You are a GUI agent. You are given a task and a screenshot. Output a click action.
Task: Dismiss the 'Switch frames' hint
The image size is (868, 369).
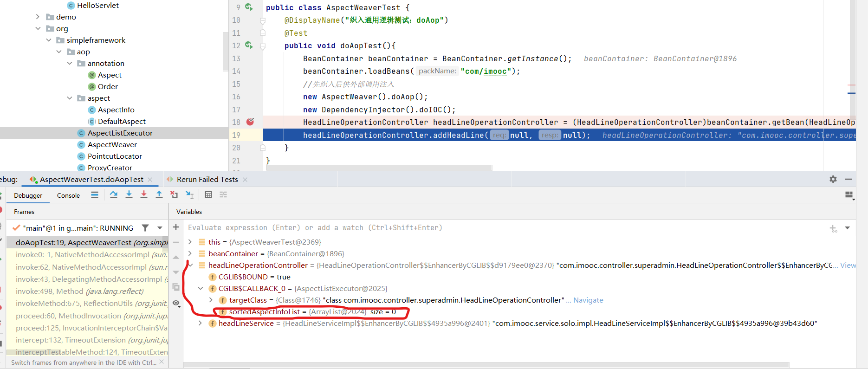click(162, 362)
